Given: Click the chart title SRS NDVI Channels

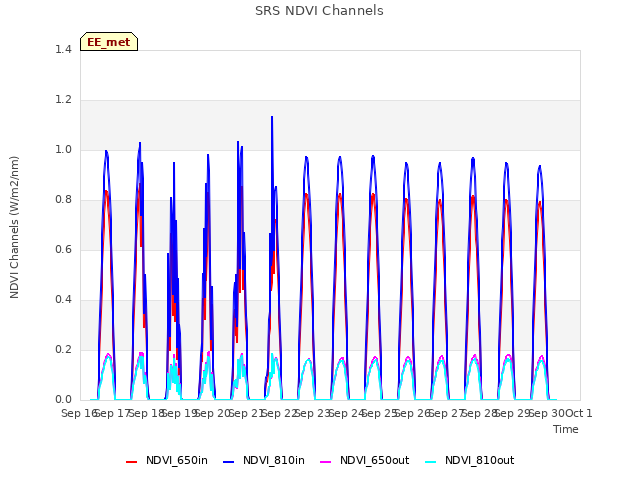Looking at the screenshot, I should point(319,11).
